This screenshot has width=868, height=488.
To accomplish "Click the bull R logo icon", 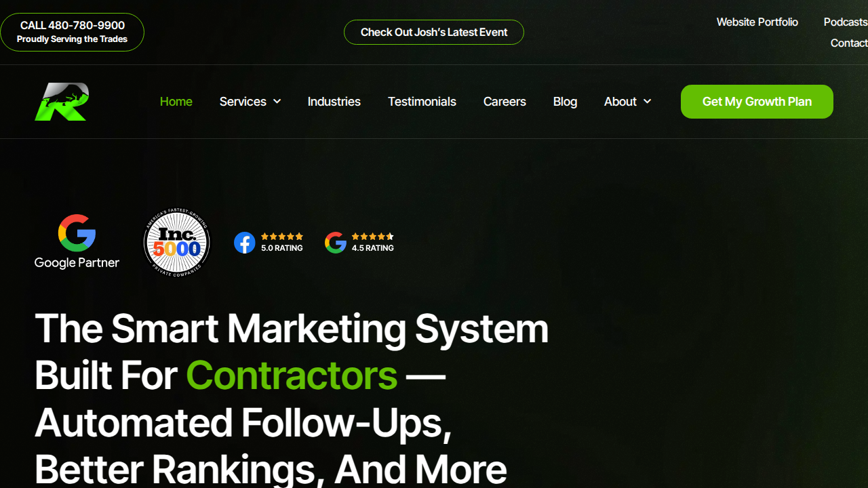I will 62,102.
